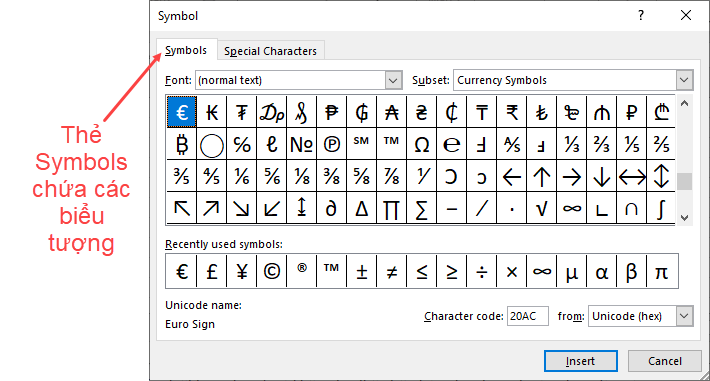
Task: Pick the Bitcoin symbol in the grid
Action: tap(182, 144)
